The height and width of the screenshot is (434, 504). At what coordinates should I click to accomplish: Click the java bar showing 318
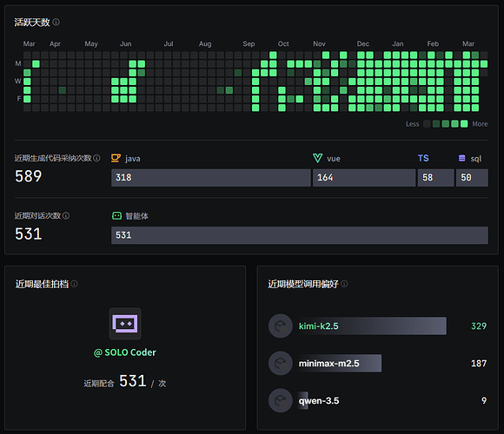(x=211, y=178)
